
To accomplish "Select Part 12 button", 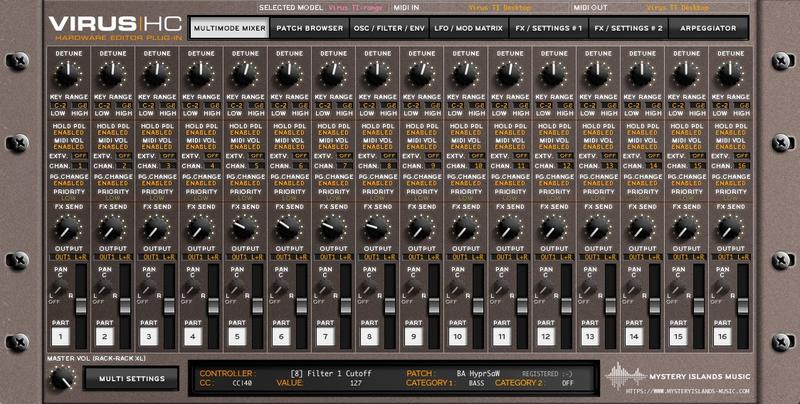I will pos(546,336).
